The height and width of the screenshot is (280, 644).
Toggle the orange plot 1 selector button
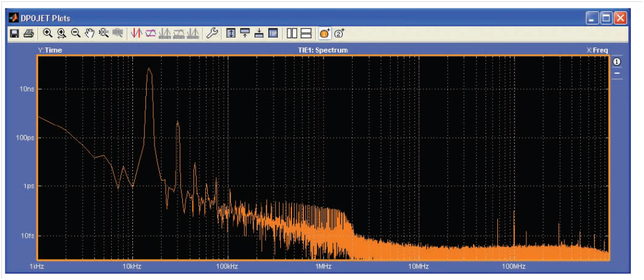pyautogui.click(x=325, y=33)
